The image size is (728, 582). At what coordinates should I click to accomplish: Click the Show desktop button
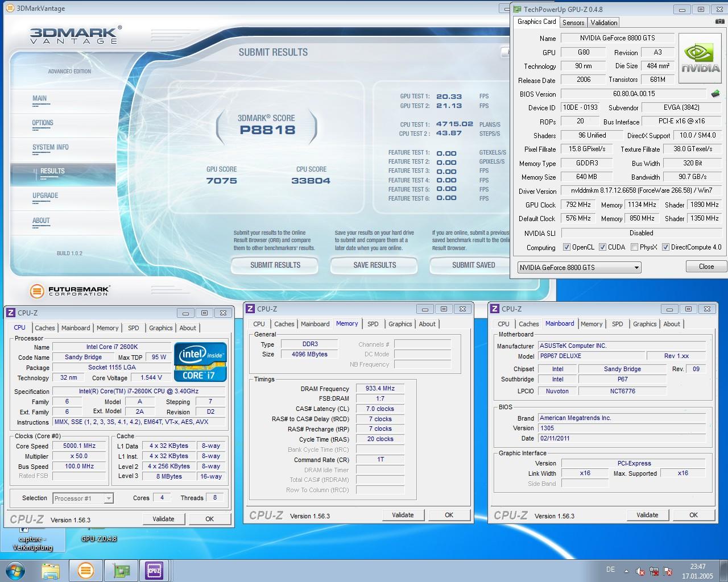coord(724,571)
